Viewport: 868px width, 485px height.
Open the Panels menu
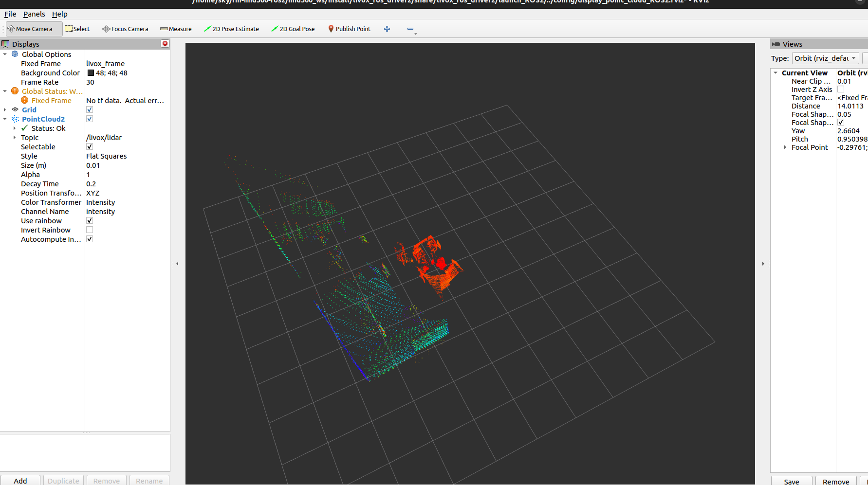34,14
